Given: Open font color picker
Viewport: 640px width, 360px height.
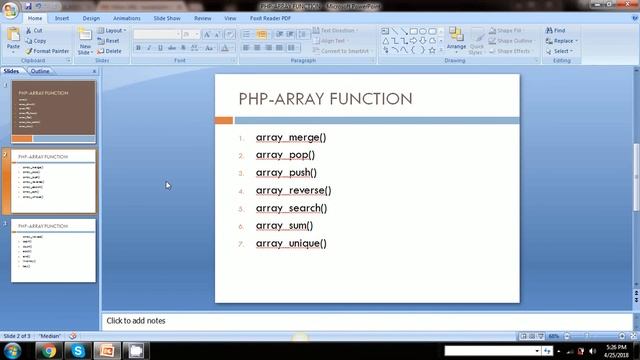Looking at the screenshot, I should click(x=227, y=48).
